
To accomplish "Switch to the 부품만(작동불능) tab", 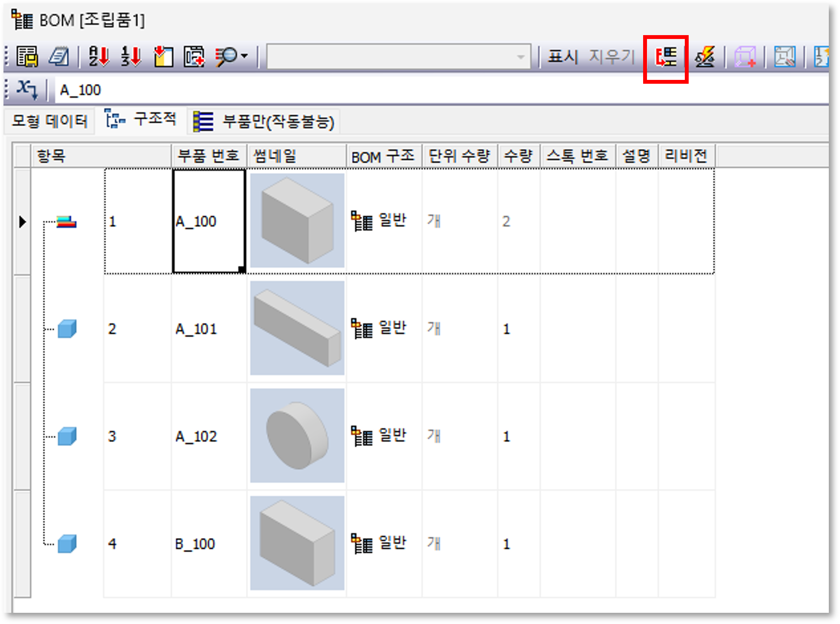I will 264,122.
